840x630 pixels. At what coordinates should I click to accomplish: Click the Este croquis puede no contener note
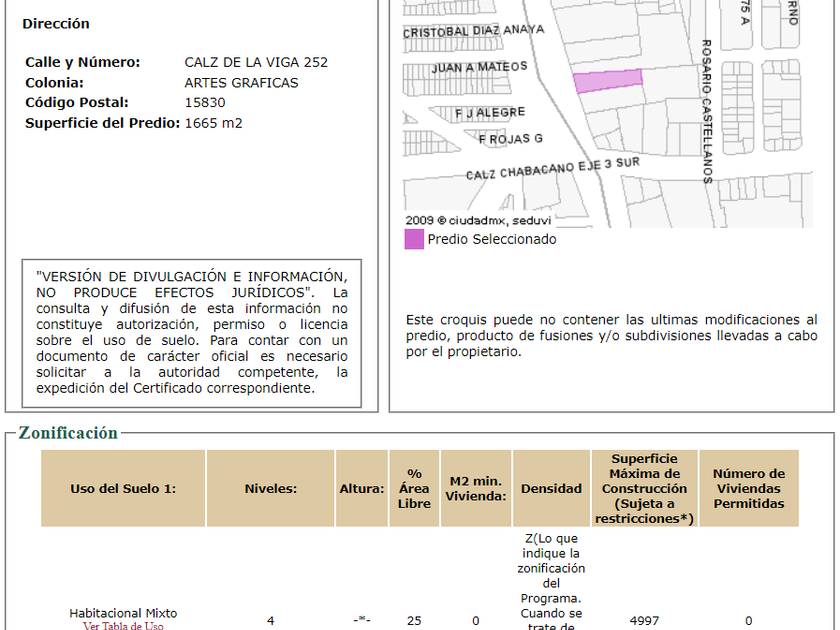(x=611, y=336)
